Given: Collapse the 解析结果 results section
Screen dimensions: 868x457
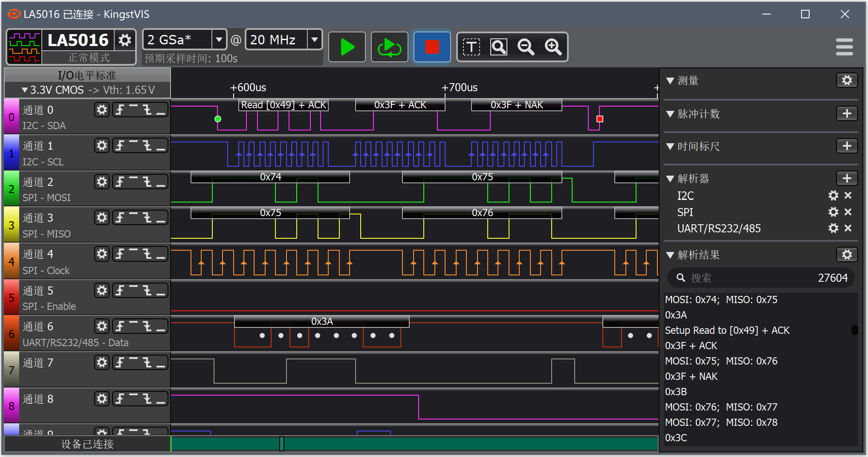Looking at the screenshot, I should 670,255.
